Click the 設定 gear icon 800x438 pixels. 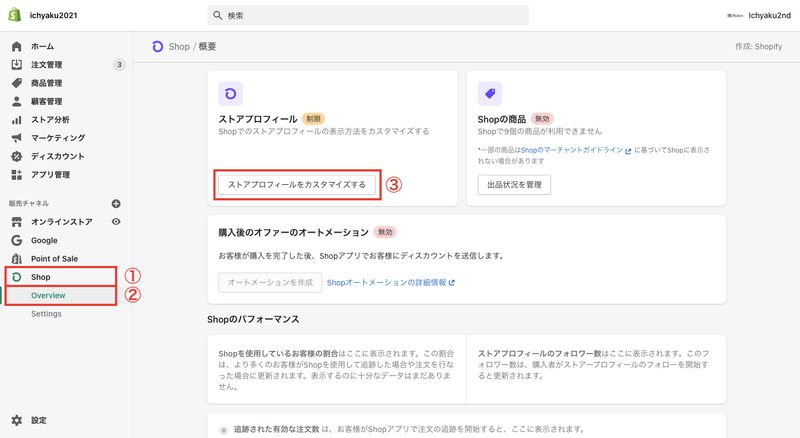tap(16, 420)
